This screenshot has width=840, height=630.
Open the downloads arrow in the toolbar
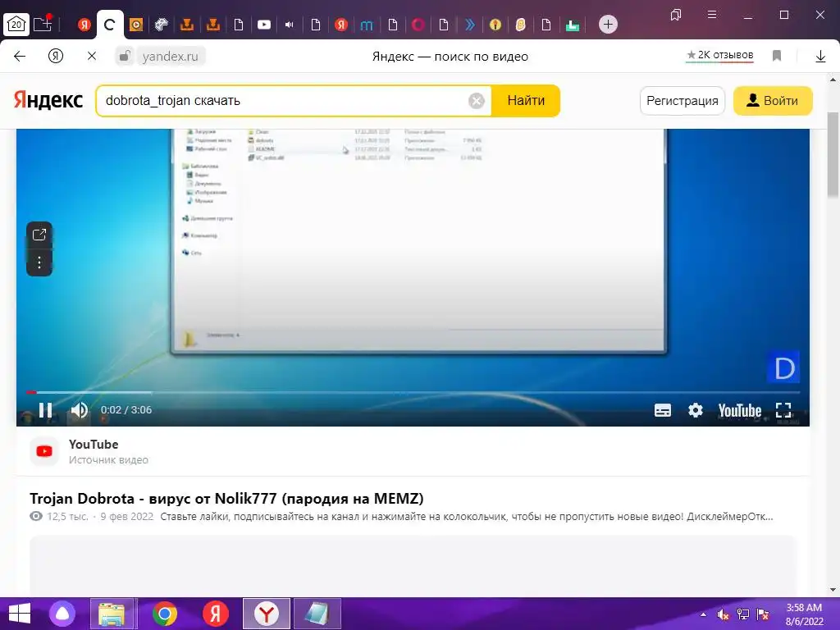pos(820,56)
